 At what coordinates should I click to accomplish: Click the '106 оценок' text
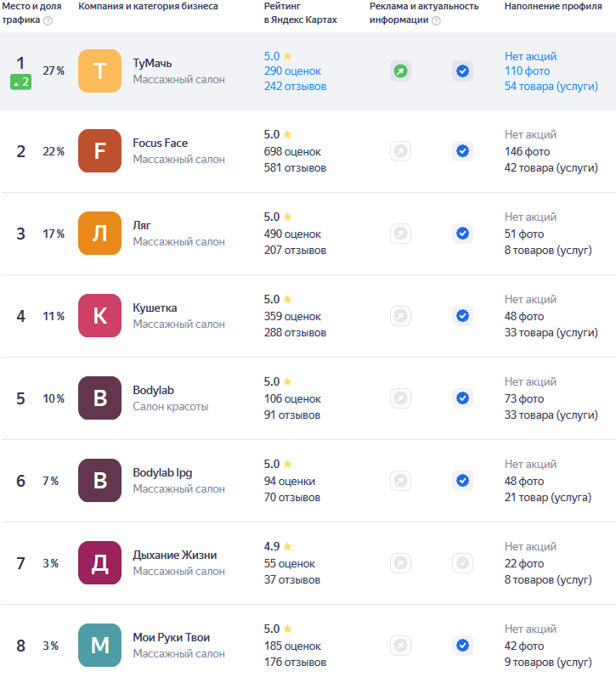pos(292,399)
